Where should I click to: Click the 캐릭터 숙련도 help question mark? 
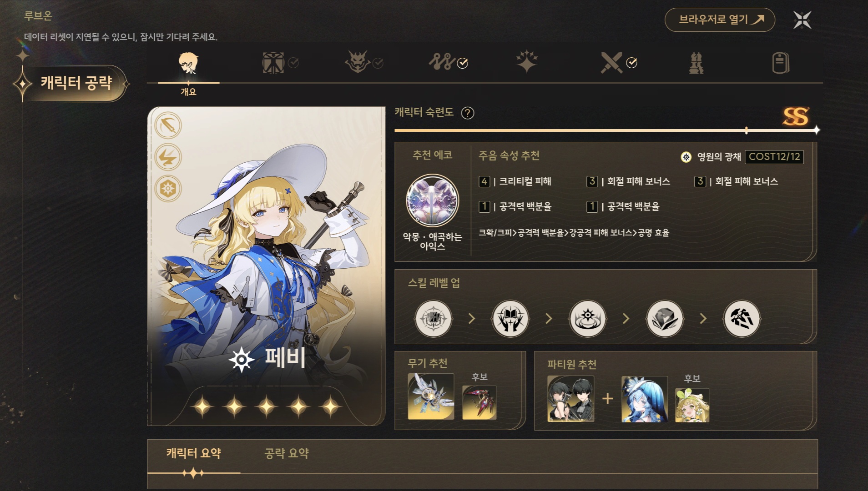click(467, 113)
